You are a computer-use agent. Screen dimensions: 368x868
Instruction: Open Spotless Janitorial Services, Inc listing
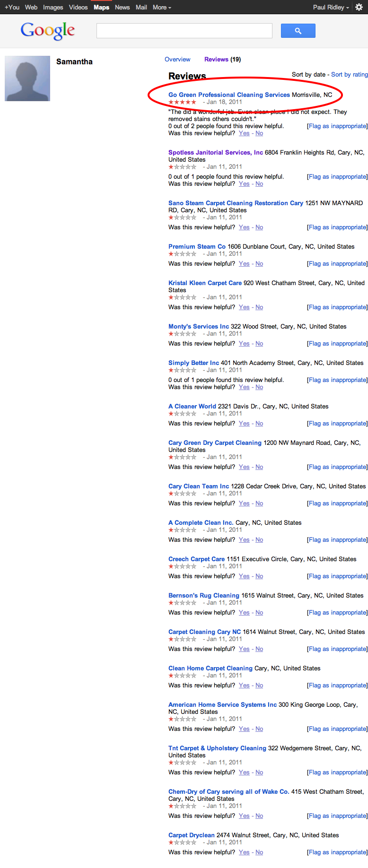point(216,153)
